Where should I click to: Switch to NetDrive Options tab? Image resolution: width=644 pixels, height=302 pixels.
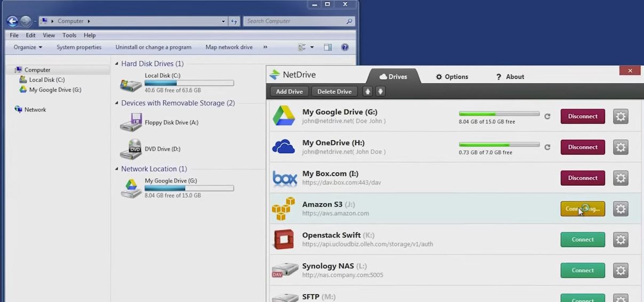coord(452,77)
